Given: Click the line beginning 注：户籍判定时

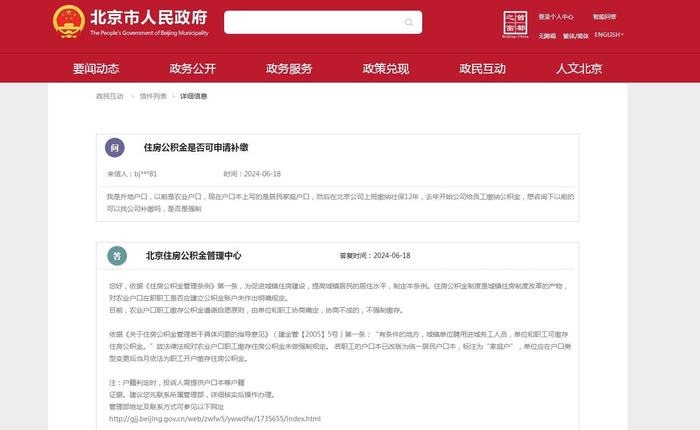Looking at the screenshot, I should (177, 383).
